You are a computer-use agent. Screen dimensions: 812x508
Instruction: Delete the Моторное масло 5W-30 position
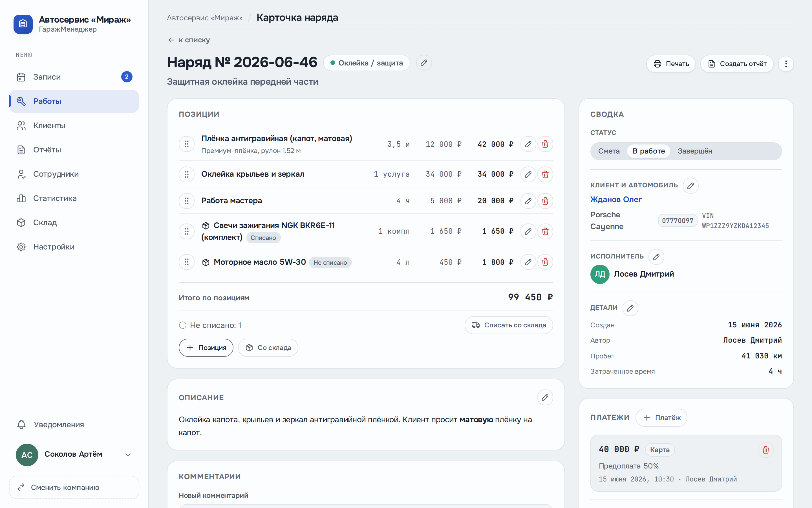pos(545,262)
